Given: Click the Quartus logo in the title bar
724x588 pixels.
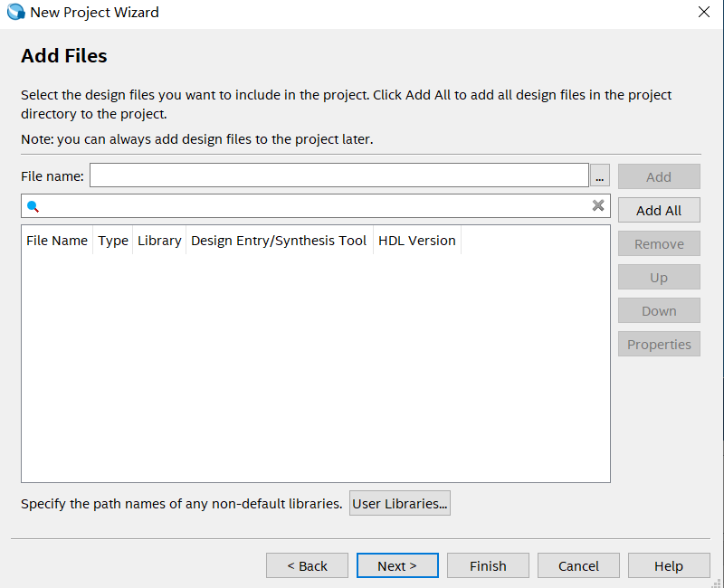Looking at the screenshot, I should pyautogui.click(x=14, y=12).
